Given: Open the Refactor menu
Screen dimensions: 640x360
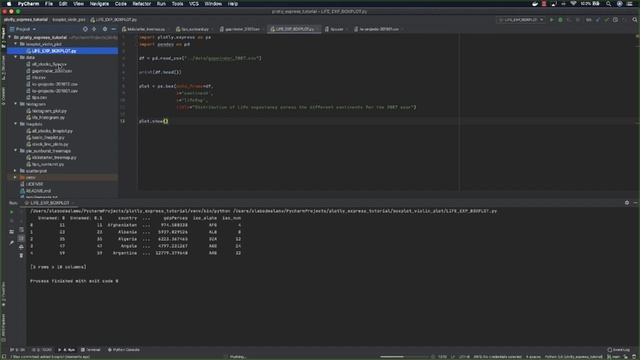Looking at the screenshot, I should click(142, 4).
